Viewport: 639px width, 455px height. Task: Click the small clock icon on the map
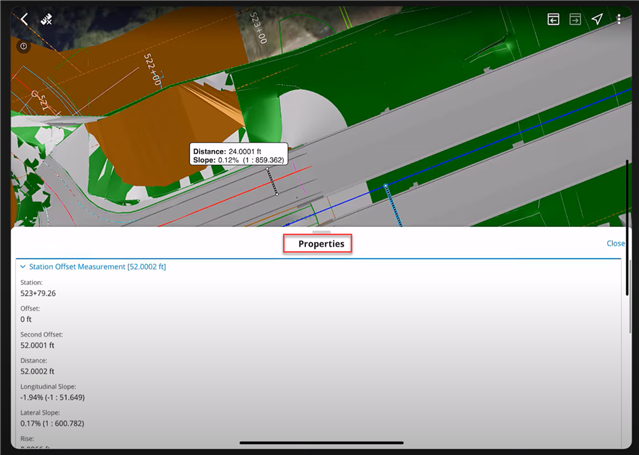24,46
